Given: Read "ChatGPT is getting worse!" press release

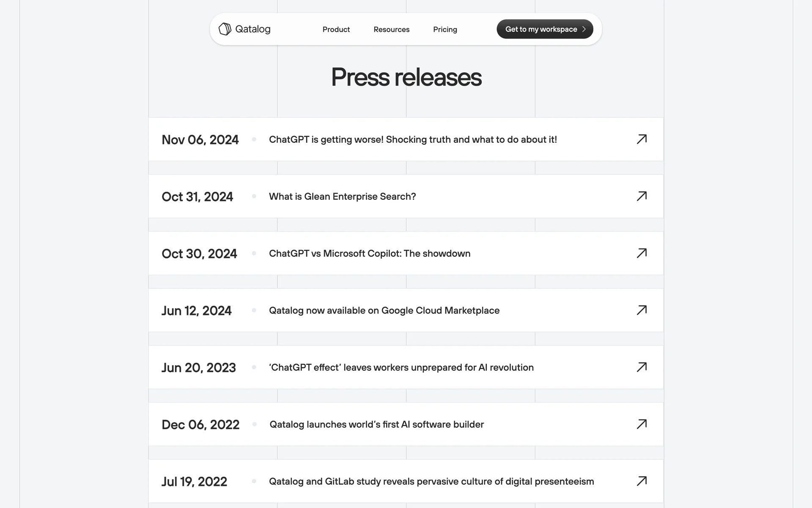Looking at the screenshot, I should (413, 140).
